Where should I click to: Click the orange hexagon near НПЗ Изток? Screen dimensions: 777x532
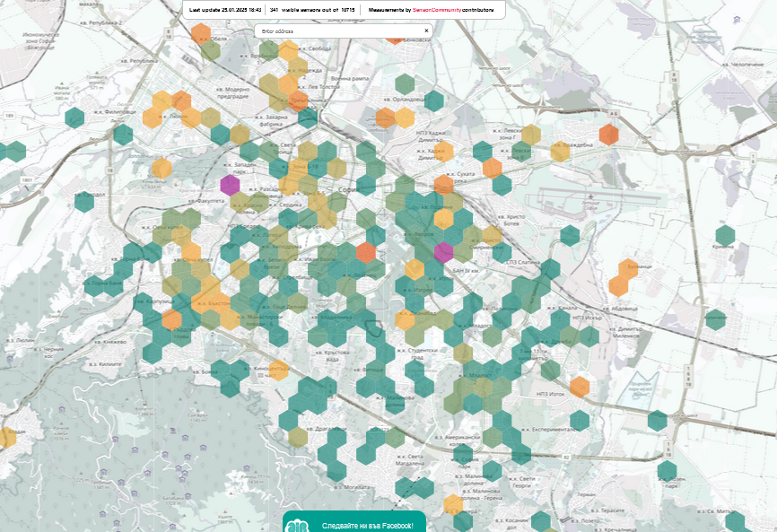point(580,387)
